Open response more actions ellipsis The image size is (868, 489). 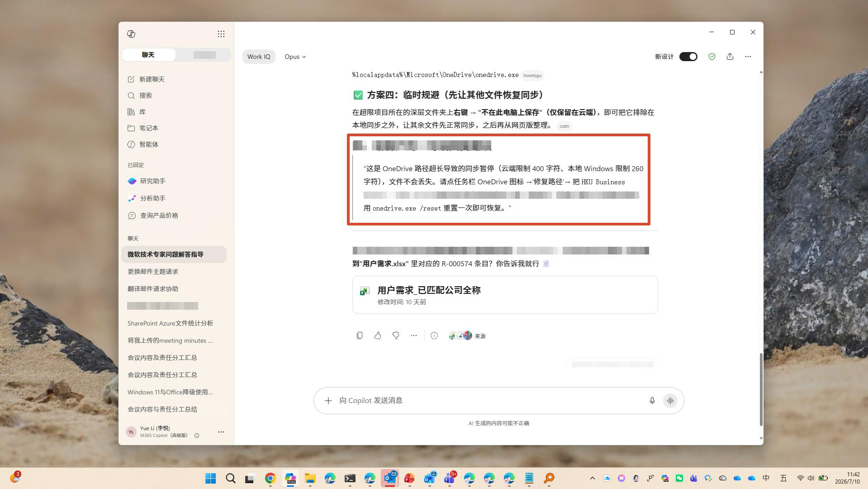pyautogui.click(x=414, y=336)
